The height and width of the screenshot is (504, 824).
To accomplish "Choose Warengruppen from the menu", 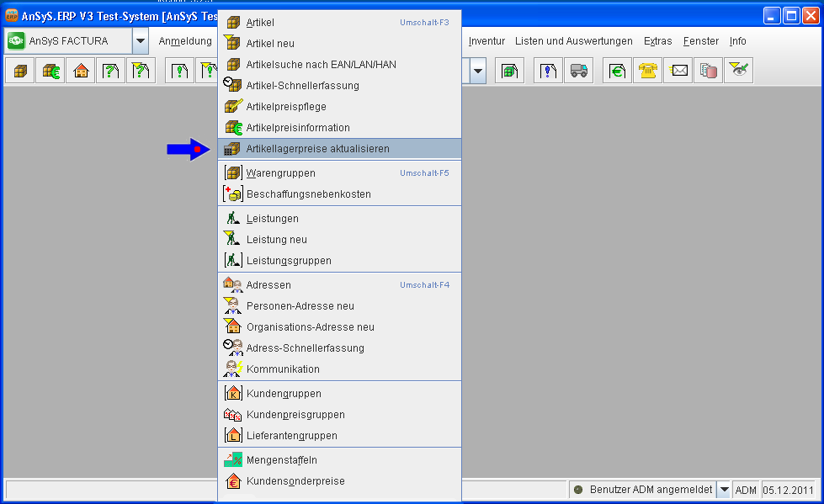I will (280, 173).
